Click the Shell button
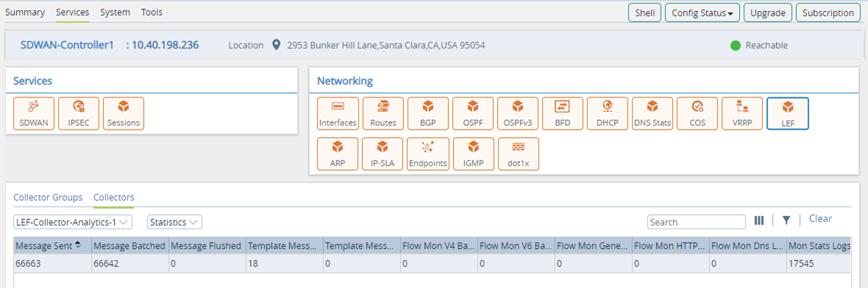868x288 pixels. [645, 13]
